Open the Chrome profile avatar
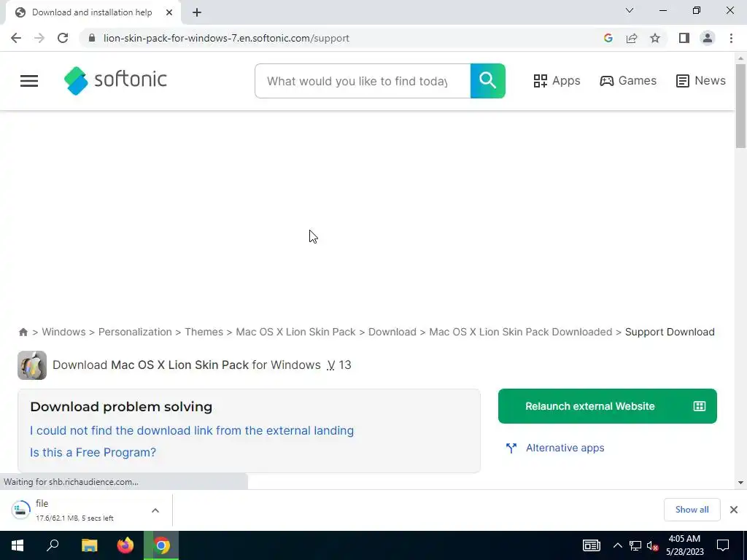 click(708, 38)
